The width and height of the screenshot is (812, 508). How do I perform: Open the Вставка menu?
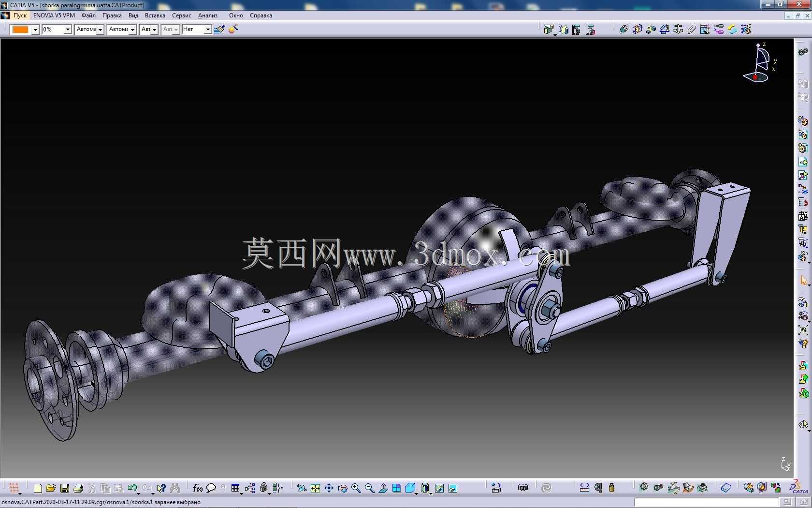click(x=155, y=15)
